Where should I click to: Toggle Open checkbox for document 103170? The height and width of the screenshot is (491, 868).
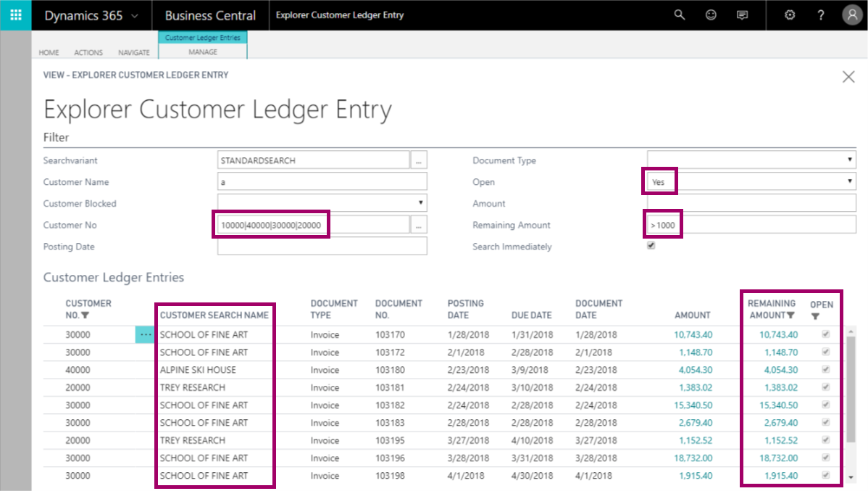pos(826,334)
